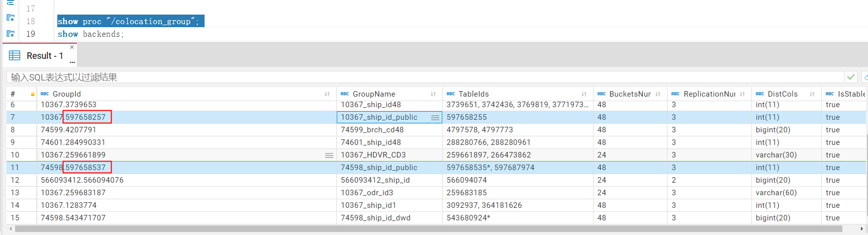Click the sort icon on GroupId column
The height and width of the screenshot is (235, 868).
click(327, 94)
